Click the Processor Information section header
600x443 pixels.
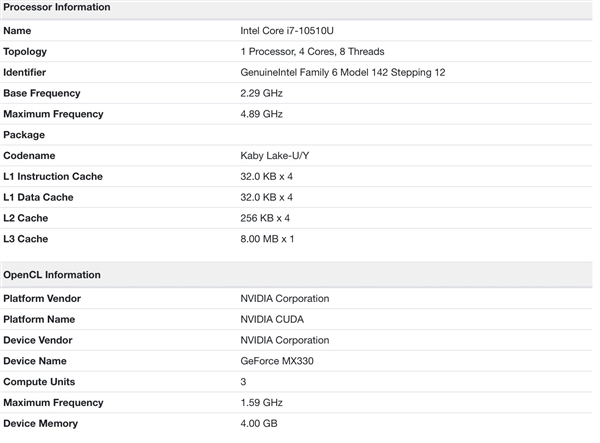click(x=57, y=8)
